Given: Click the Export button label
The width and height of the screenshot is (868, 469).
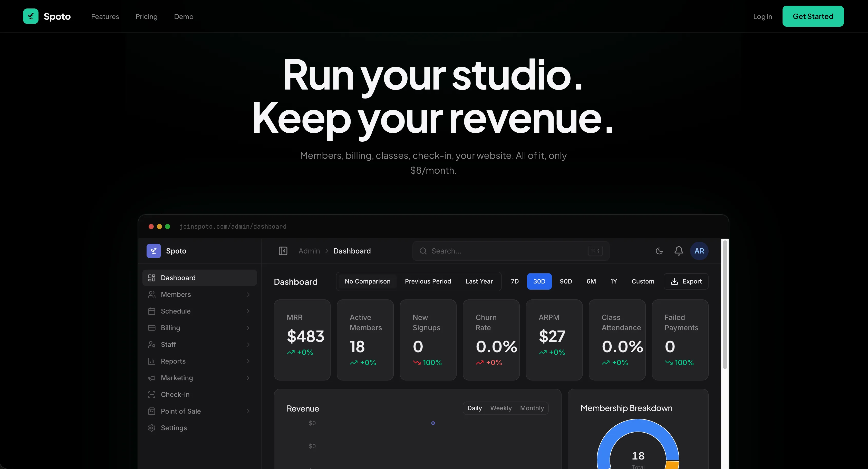Looking at the screenshot, I should [692, 281].
